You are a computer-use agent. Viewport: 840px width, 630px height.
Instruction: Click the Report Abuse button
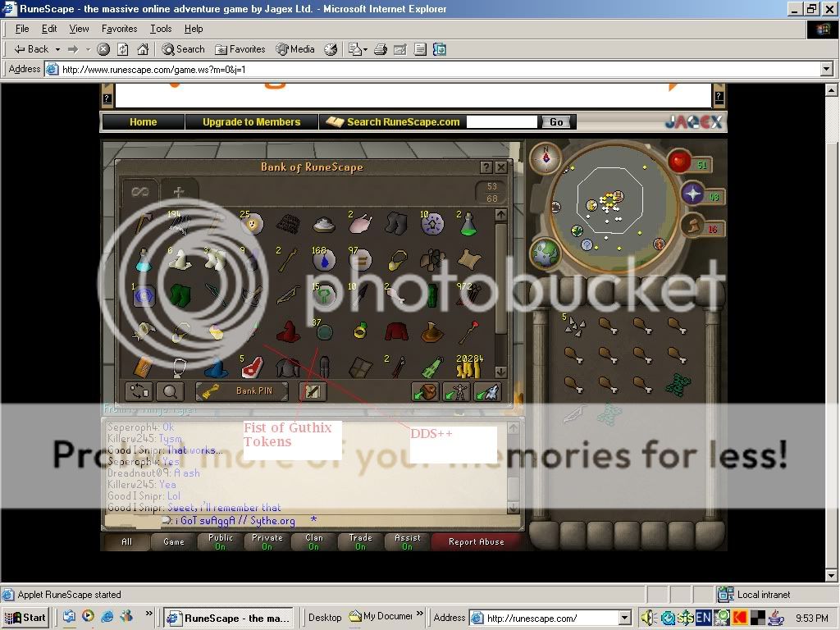click(476, 542)
